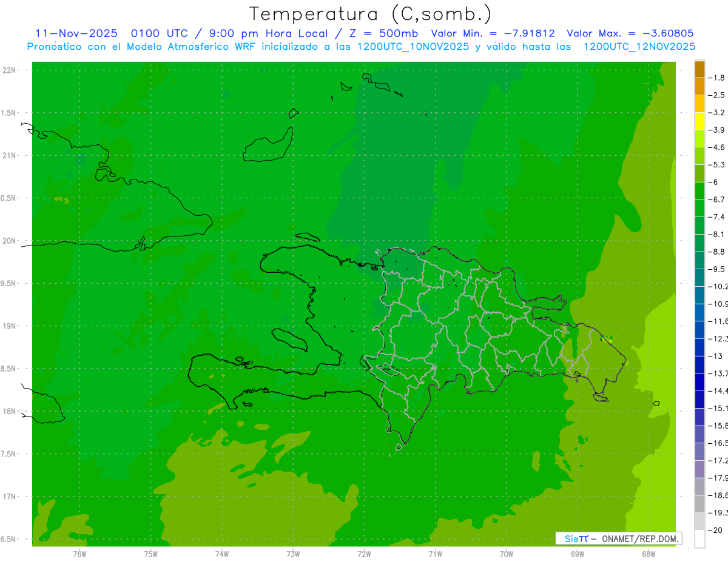Select the amber swatch between -2.5 and -3.2
Screen dimensions: 728x562
point(700,104)
